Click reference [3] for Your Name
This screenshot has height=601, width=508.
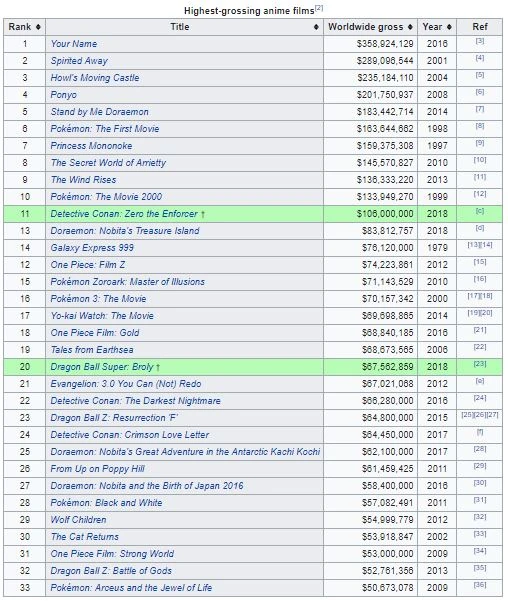click(480, 41)
